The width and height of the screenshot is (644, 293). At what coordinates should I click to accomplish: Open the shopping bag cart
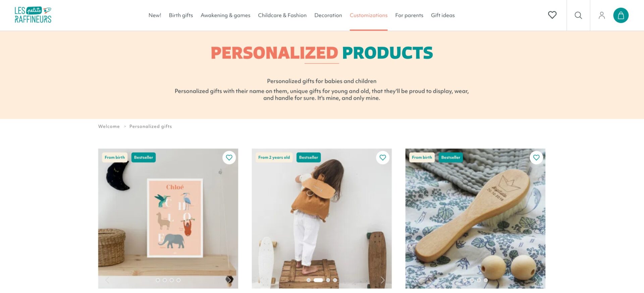[621, 15]
